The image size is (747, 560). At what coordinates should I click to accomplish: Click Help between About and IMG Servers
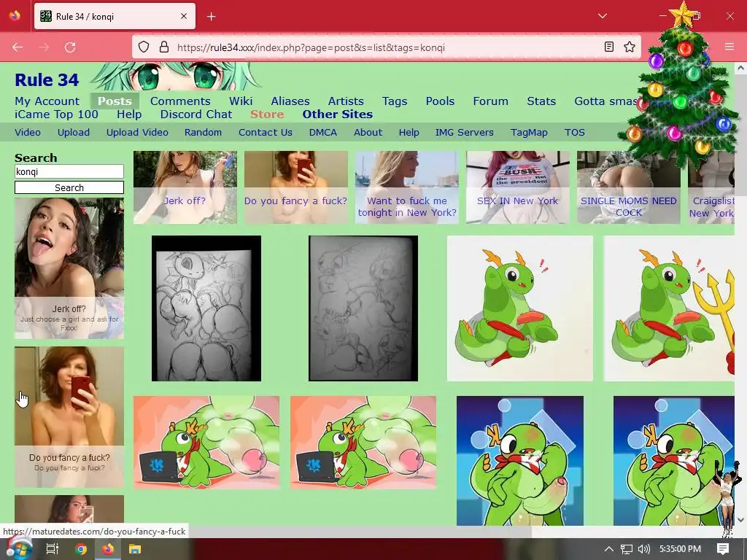tap(409, 133)
